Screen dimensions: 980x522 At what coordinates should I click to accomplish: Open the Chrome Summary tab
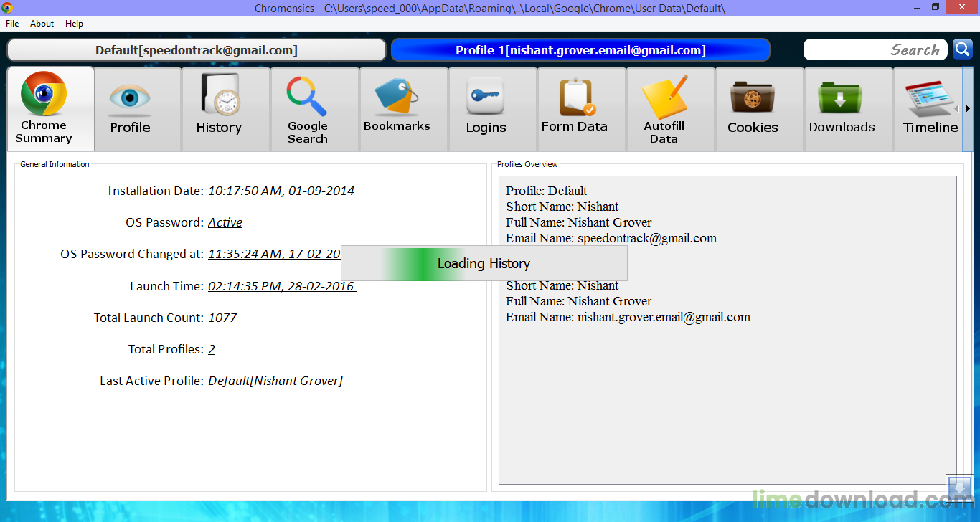[51, 109]
